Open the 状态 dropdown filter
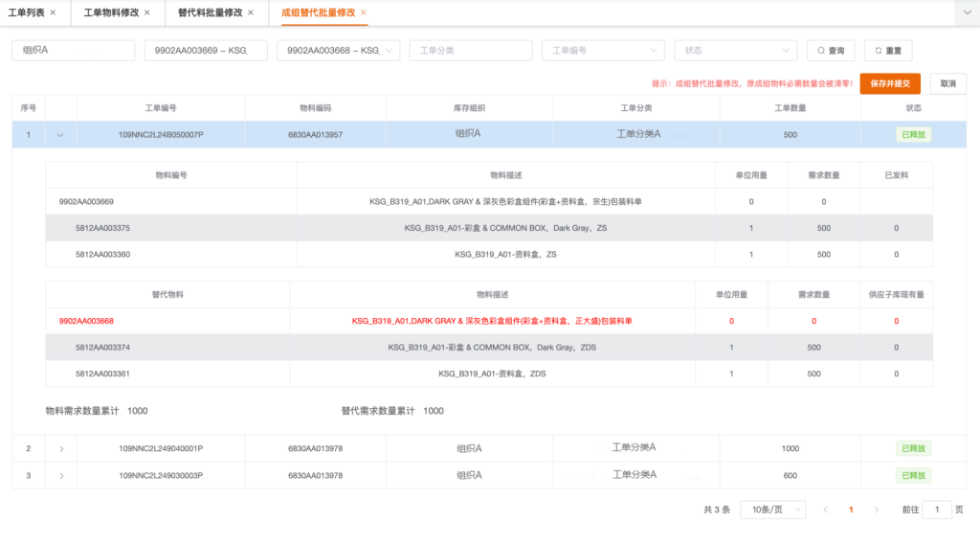This screenshot has height=544, width=980. [x=736, y=50]
